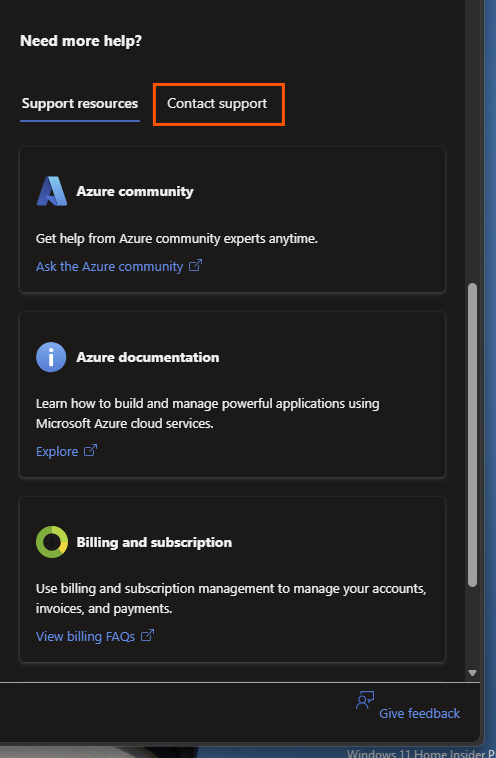Viewport: 496px width, 758px height.
Task: Click the Billing and subscription donut icon
Action: coord(52,542)
